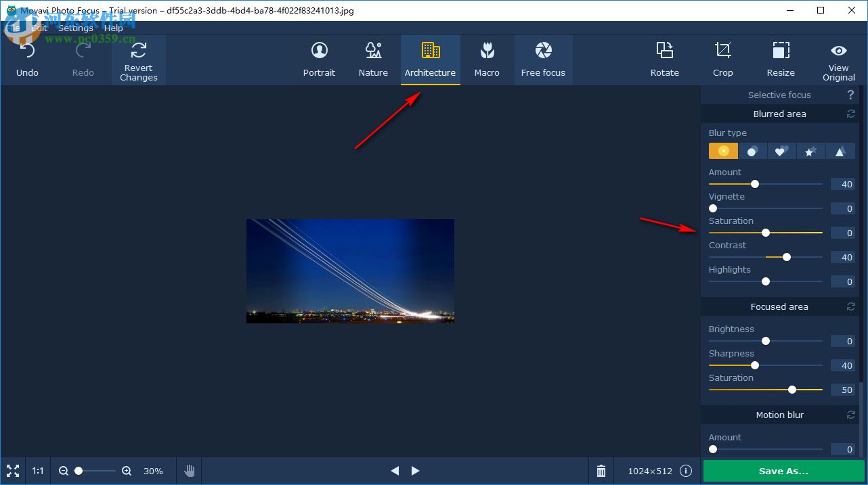The height and width of the screenshot is (485, 868).
Task: Click the delete image trash icon
Action: (601, 471)
